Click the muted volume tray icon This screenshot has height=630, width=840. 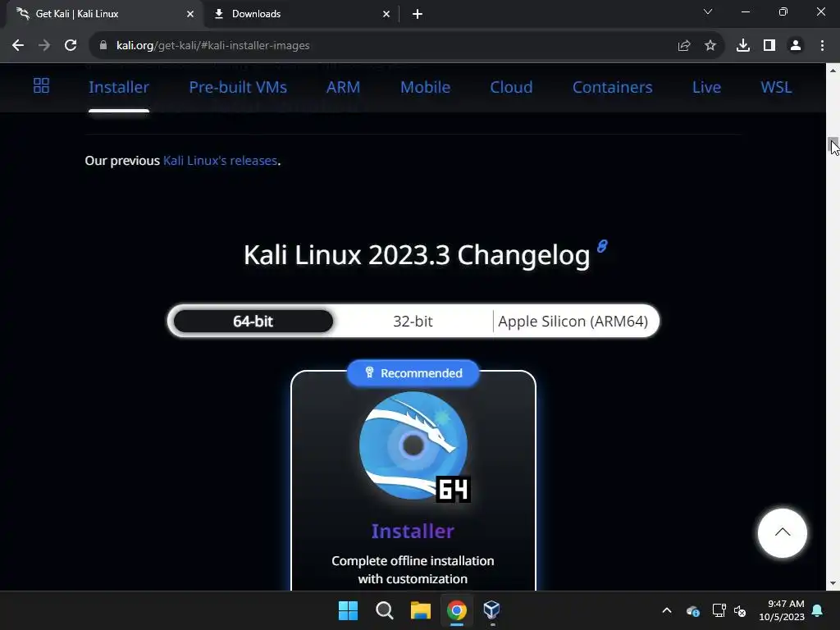[740, 610]
